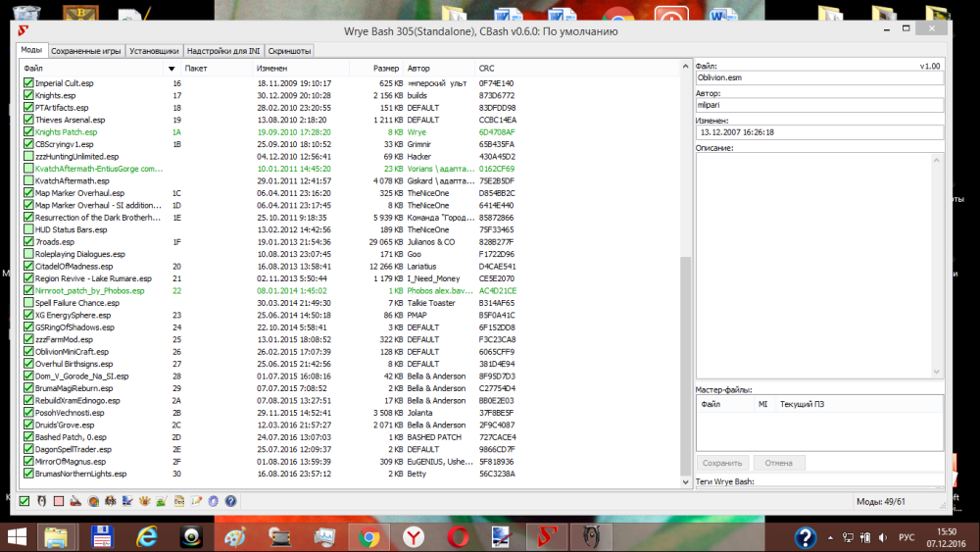Screen dimensions: 980x552
Task: Launch Internet Explorer from the taskbar
Action: [147, 537]
